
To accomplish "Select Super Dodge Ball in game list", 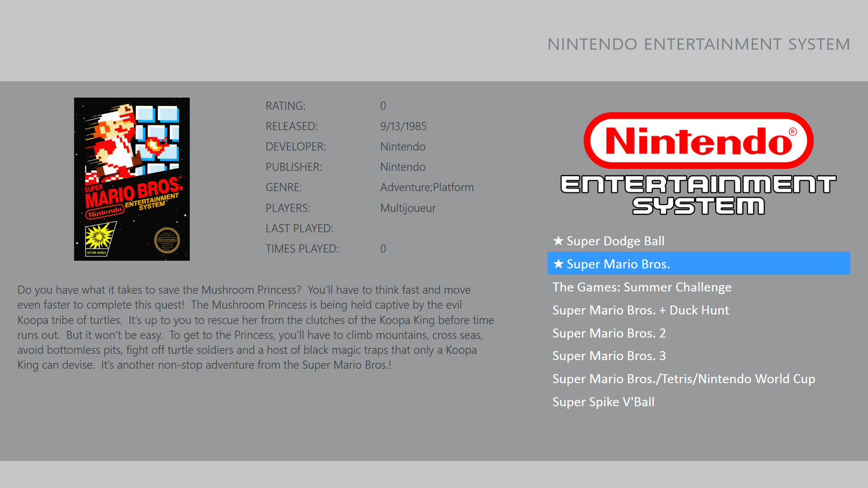I will coord(615,241).
